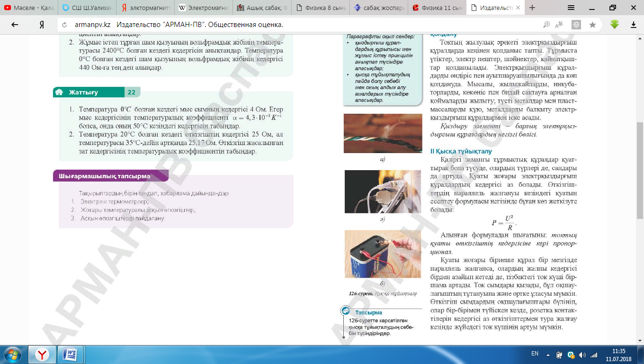Screen dimensions: 644x364
Task: Click the smoking wire photo labeled а)
Action: tap(383, 133)
